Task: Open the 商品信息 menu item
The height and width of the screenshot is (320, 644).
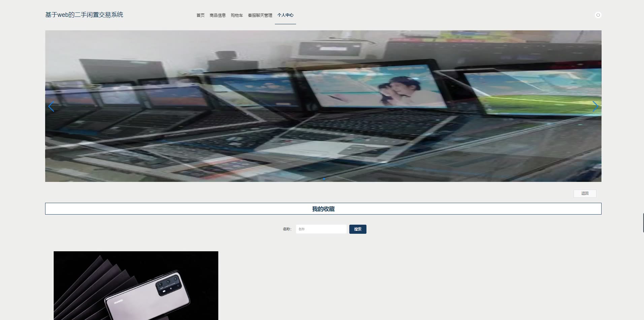Action: (x=218, y=15)
